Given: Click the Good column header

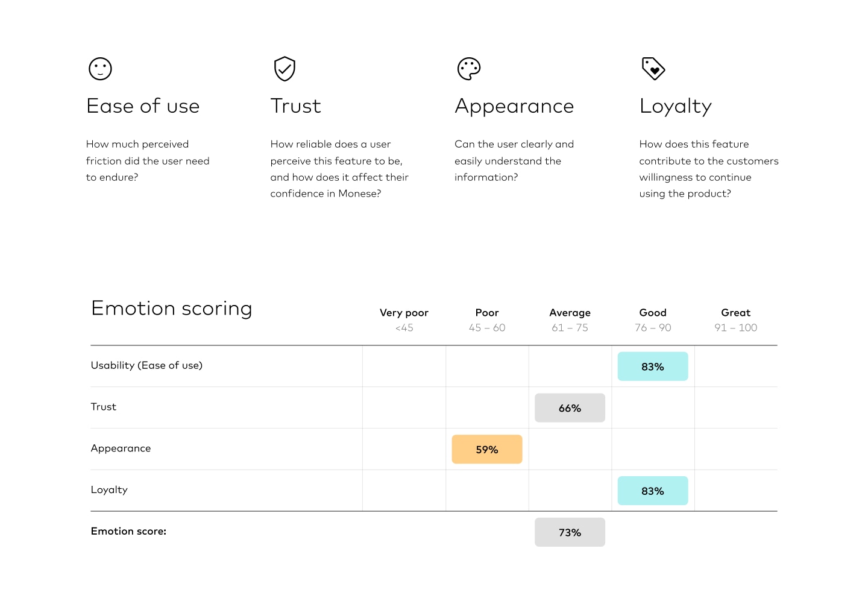Looking at the screenshot, I should 653,313.
